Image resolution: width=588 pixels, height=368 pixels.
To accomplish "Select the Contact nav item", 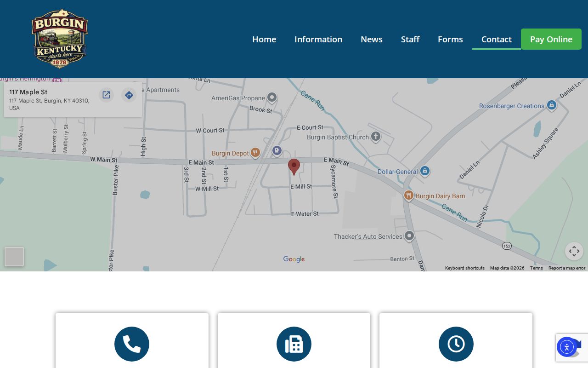I will [497, 39].
